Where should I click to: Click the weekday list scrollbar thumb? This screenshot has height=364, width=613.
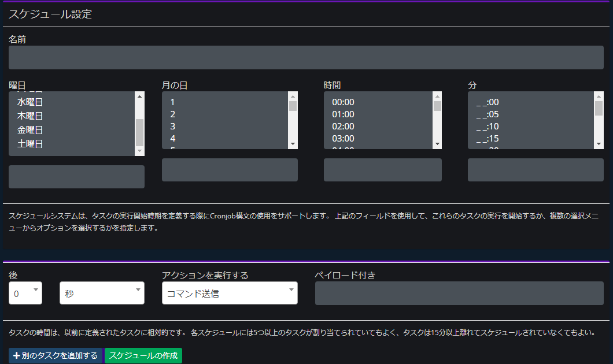pyautogui.click(x=139, y=132)
